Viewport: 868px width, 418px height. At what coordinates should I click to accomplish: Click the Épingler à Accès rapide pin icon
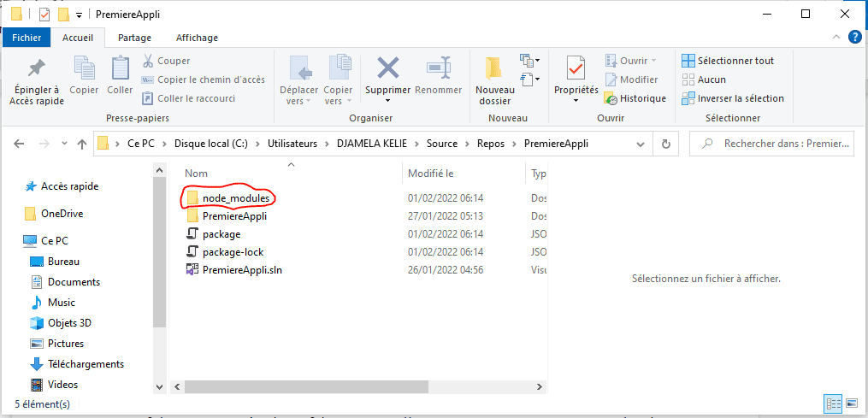(35, 69)
